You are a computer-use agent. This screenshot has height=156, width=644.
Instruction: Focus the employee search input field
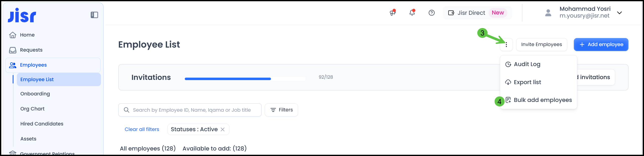192,110
